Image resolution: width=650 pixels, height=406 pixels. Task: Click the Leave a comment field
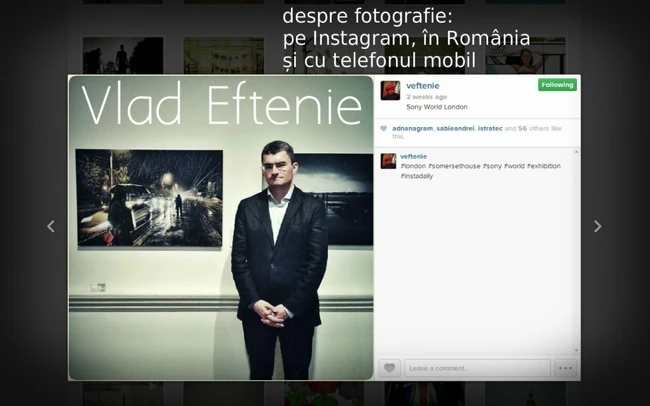coord(478,368)
